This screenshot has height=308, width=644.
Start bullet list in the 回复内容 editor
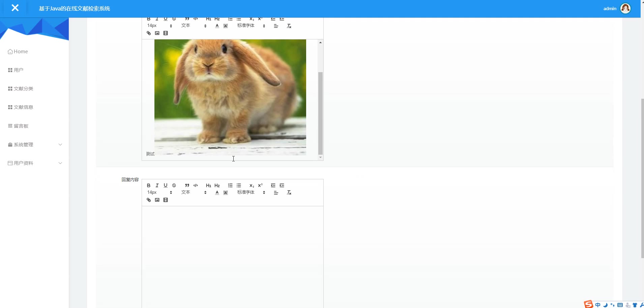(239, 185)
